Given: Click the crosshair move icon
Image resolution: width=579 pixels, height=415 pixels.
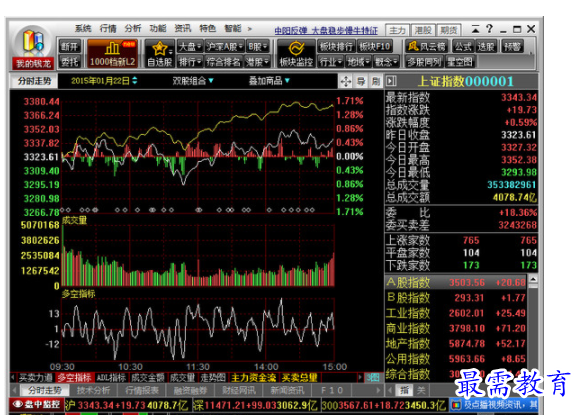Looking at the screenshot, I should coord(346,81).
